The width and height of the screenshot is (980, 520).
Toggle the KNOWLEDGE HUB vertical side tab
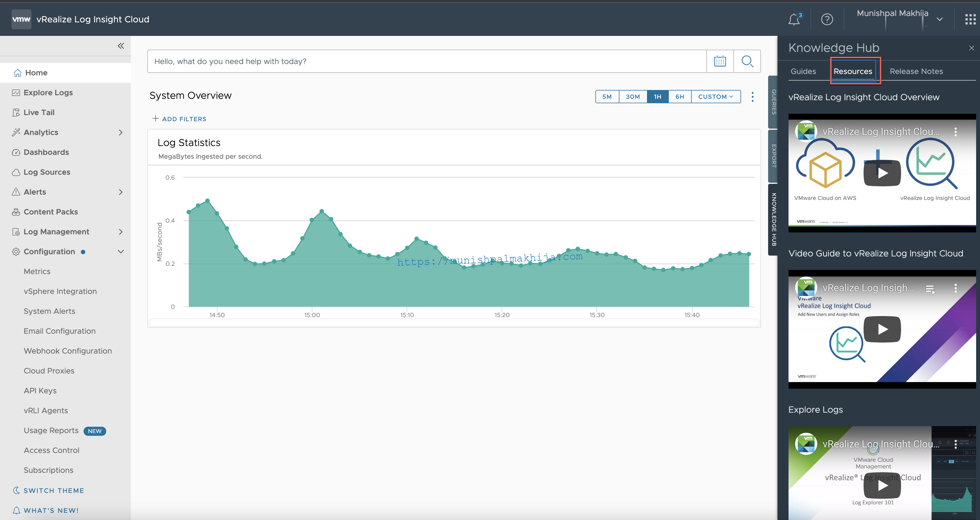click(x=773, y=220)
